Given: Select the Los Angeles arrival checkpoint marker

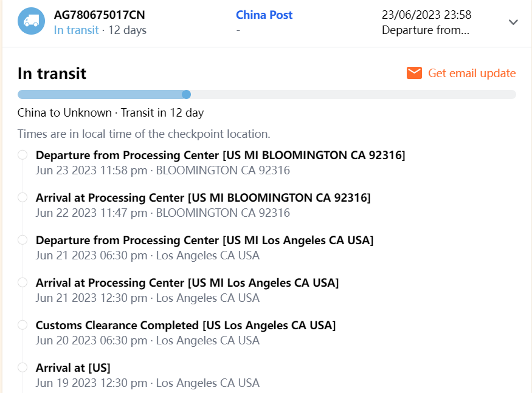Looking at the screenshot, I should (x=22, y=282).
